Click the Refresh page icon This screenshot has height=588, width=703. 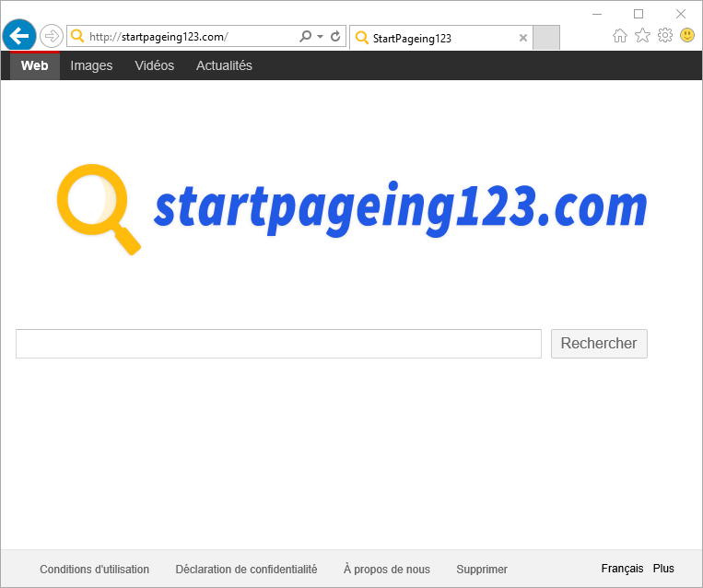334,36
